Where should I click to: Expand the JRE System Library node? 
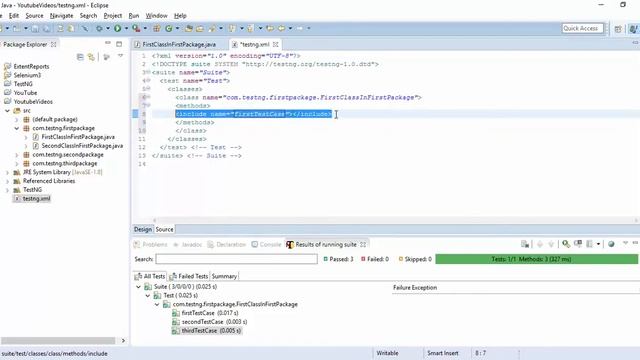7,172
